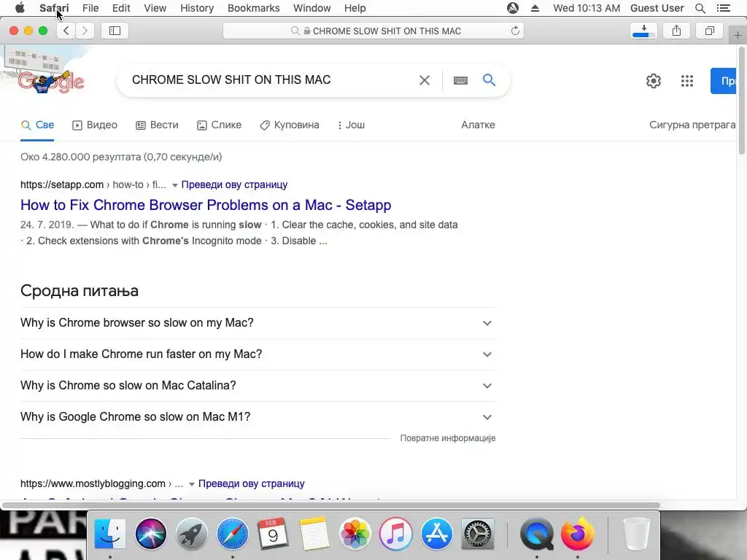747x560 pixels.
Task: Open the File menu
Action: coord(90,8)
